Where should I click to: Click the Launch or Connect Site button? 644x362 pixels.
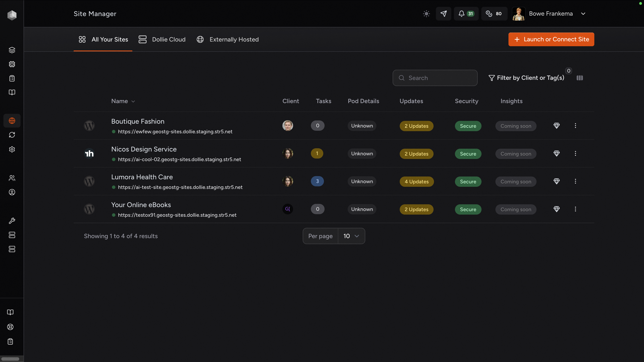click(x=551, y=39)
